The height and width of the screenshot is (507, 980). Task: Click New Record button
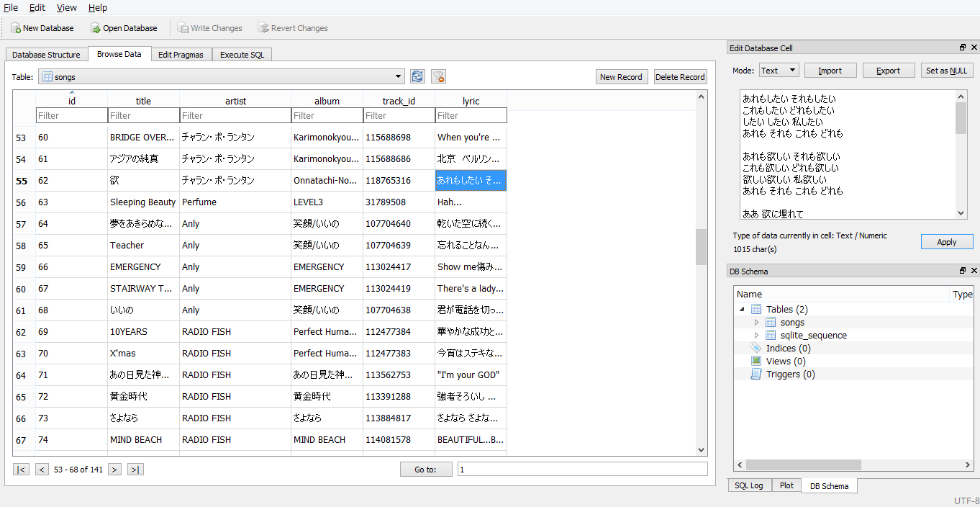[x=622, y=77]
